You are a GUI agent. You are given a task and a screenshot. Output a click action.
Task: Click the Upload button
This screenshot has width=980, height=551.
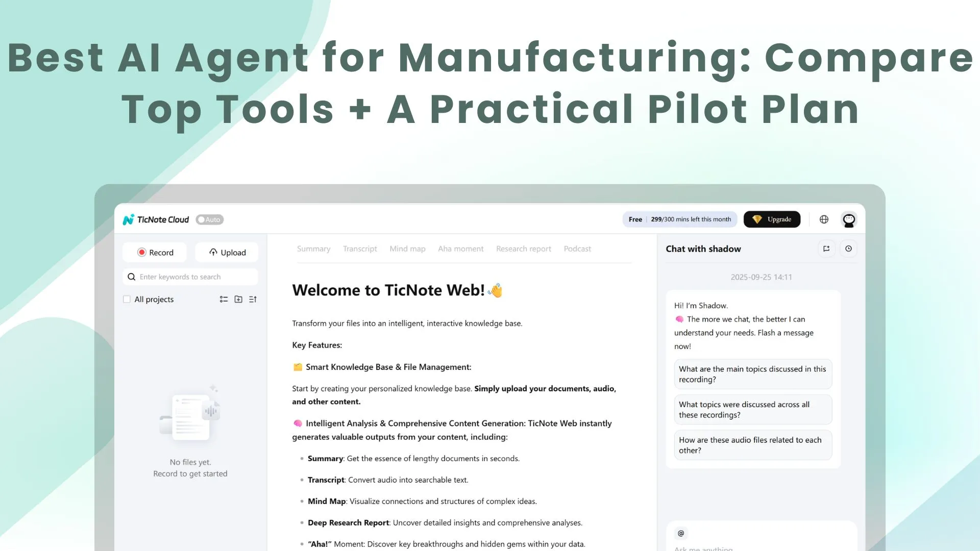pos(227,253)
